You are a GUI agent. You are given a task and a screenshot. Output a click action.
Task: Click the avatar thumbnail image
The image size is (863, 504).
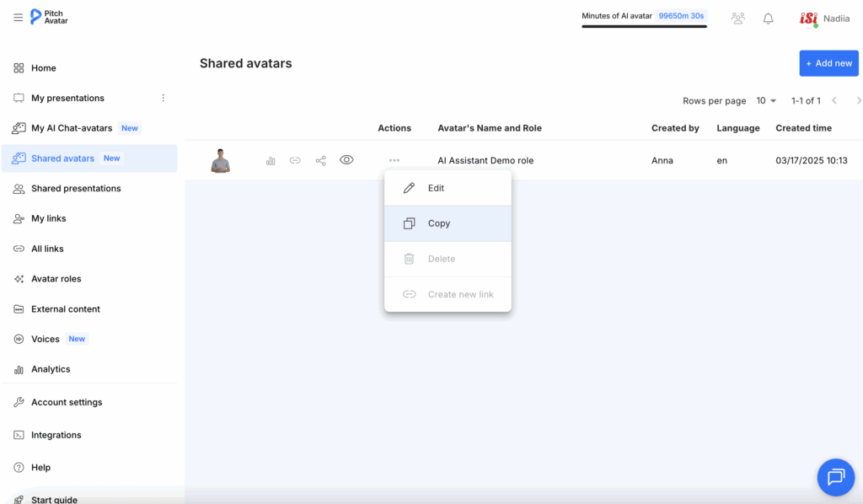(x=220, y=160)
